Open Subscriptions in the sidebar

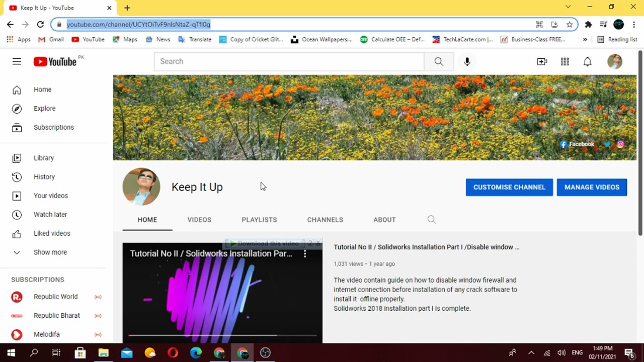(x=53, y=127)
